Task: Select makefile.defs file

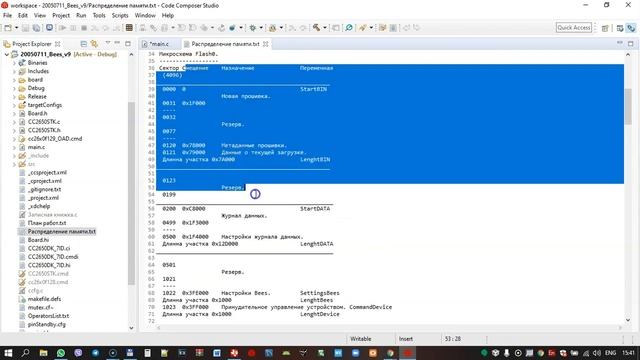Action: point(44,299)
